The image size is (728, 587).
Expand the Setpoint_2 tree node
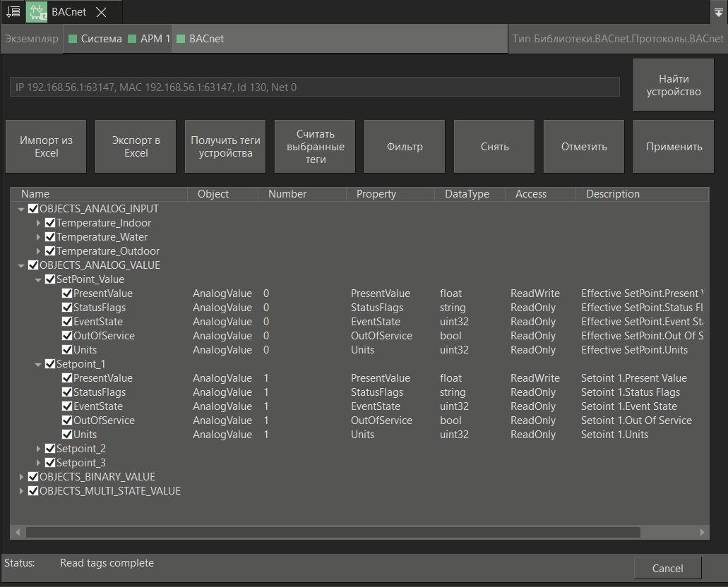point(39,448)
